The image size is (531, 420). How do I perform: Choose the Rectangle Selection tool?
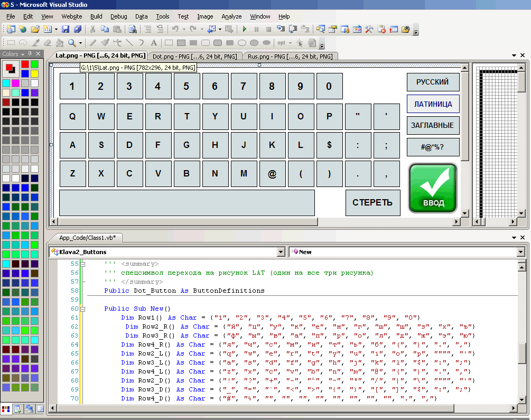[12, 43]
